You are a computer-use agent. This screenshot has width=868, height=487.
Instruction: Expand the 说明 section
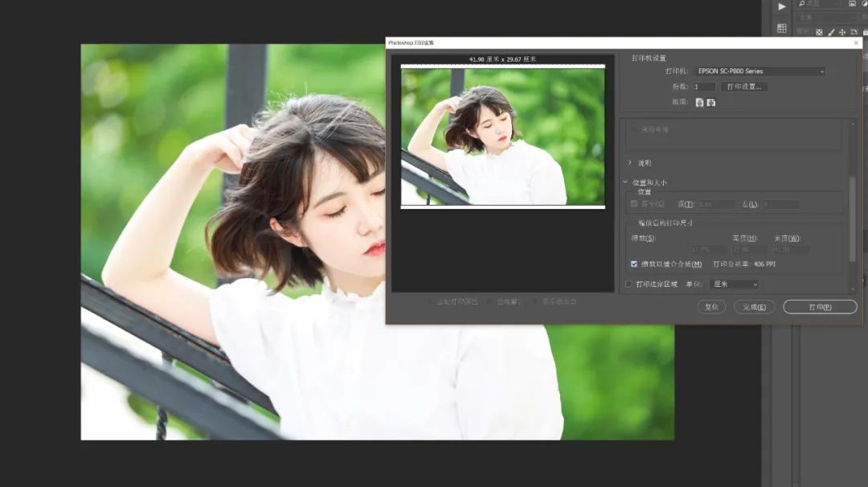[x=641, y=162]
